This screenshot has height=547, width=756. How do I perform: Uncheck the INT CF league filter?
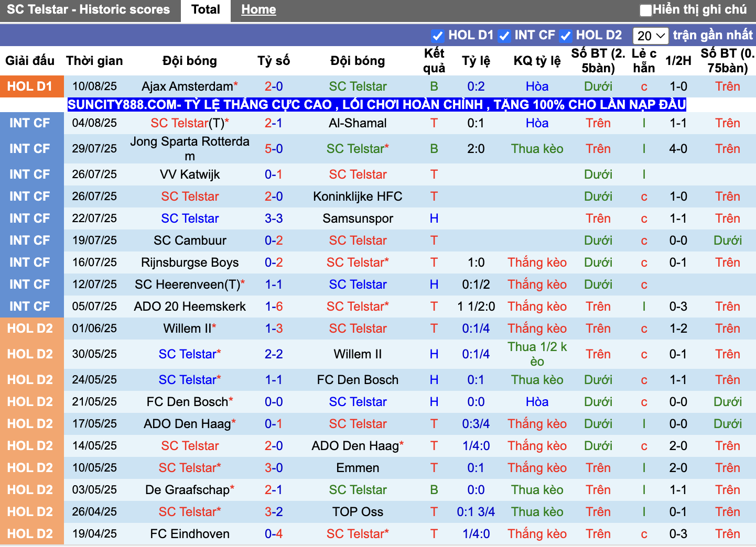point(504,36)
